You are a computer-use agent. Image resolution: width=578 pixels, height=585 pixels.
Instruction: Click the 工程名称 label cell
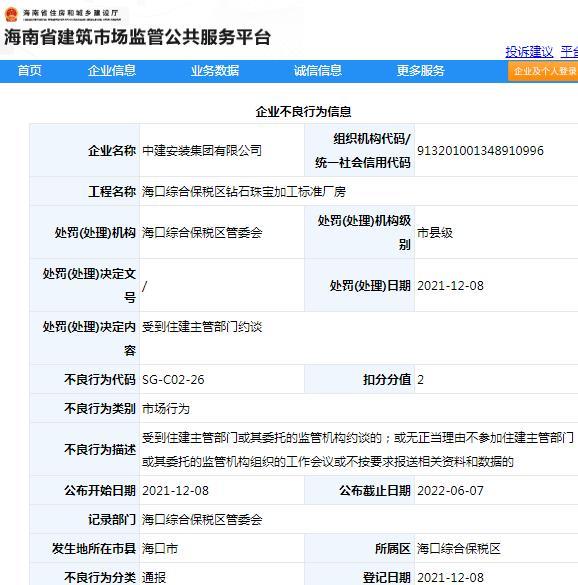(x=85, y=191)
